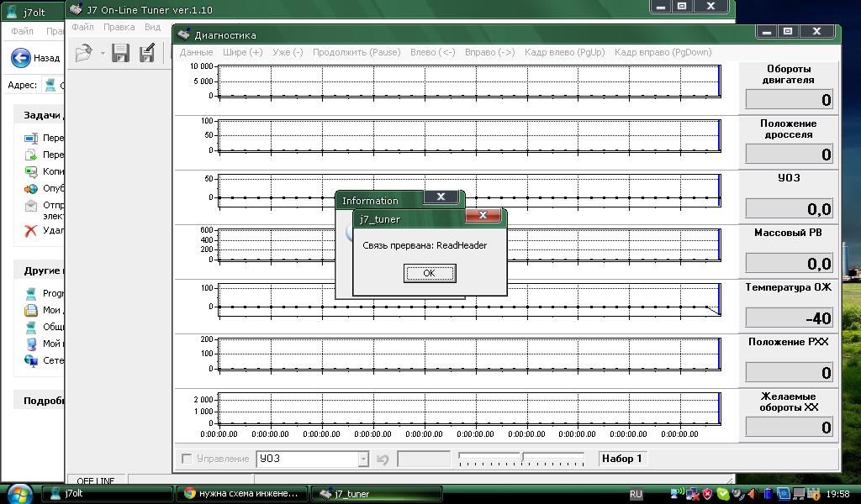Open the Данные menu in Диагностика

click(x=196, y=52)
